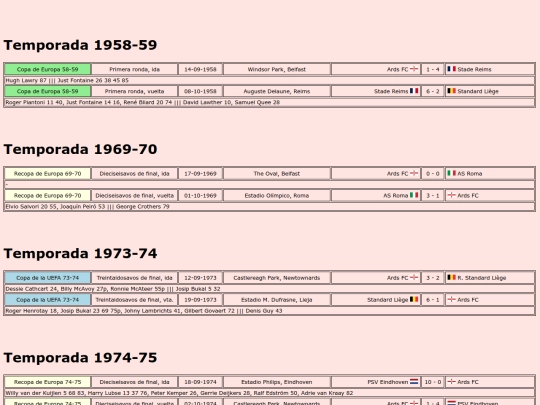This screenshot has width=540, height=405.
Task: Click Ards FC flag in the 01-10-1969 row
Action: [451, 195]
